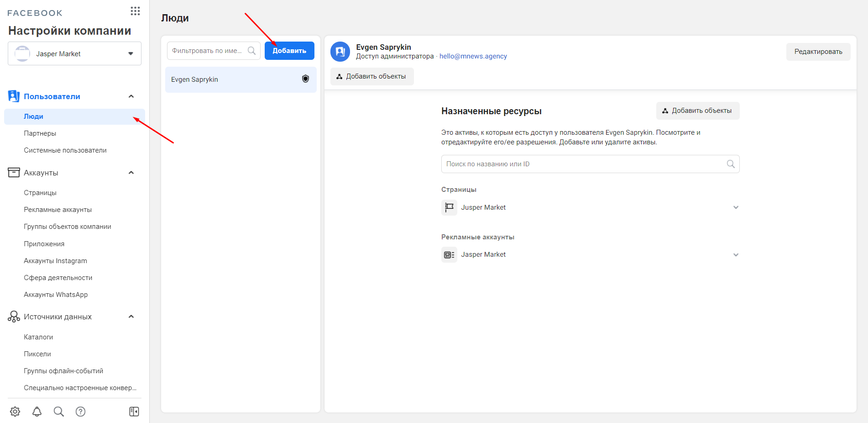Open Группы объектов компании
This screenshot has height=423, width=868.
[x=68, y=227]
